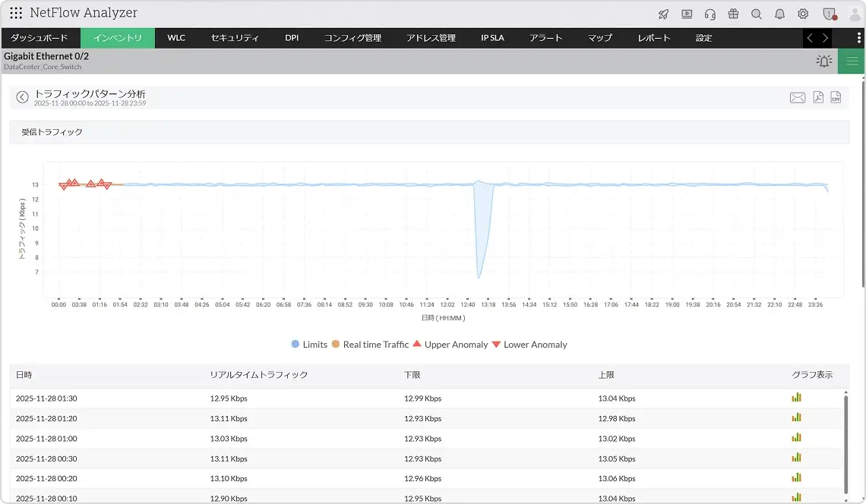866x504 pixels.
Task: Click the page vertical scrollbar
Action: click(864, 184)
